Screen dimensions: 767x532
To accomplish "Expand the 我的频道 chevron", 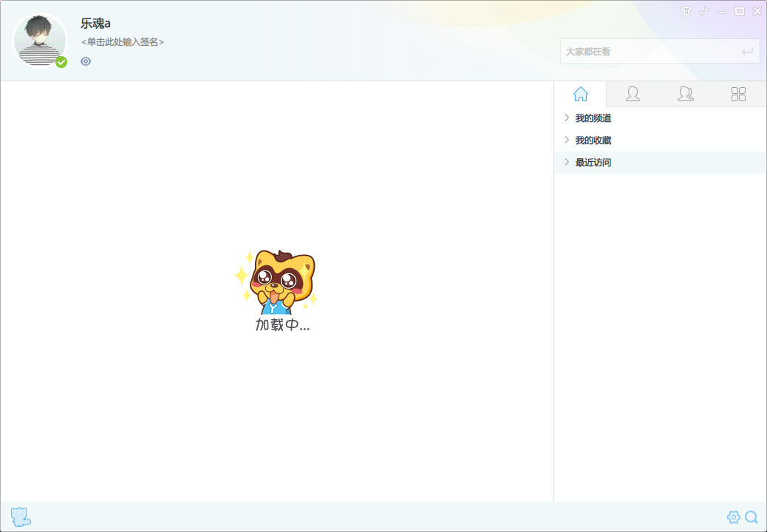I will pos(567,117).
